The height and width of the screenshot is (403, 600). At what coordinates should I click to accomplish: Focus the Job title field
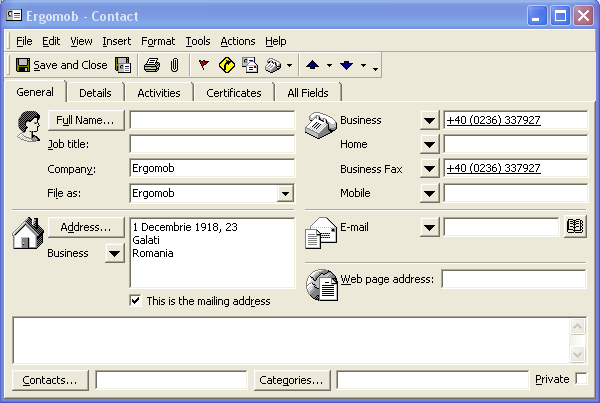tap(212, 144)
